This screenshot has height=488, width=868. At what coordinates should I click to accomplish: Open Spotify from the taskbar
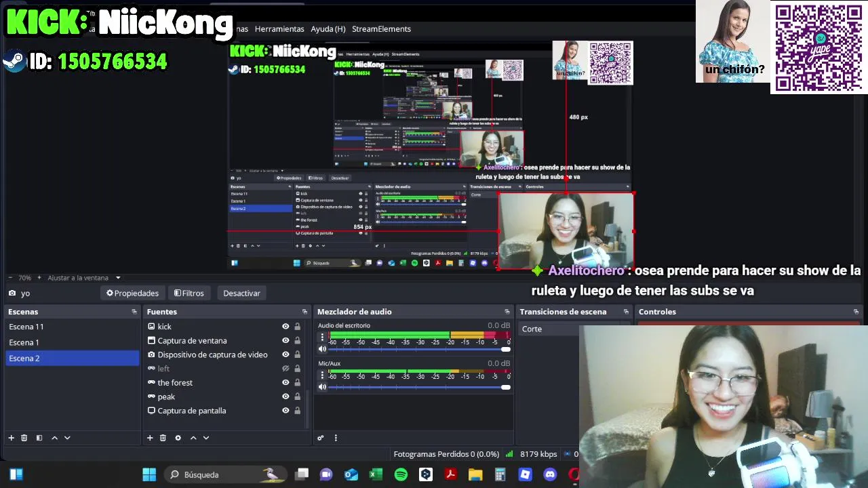click(401, 474)
